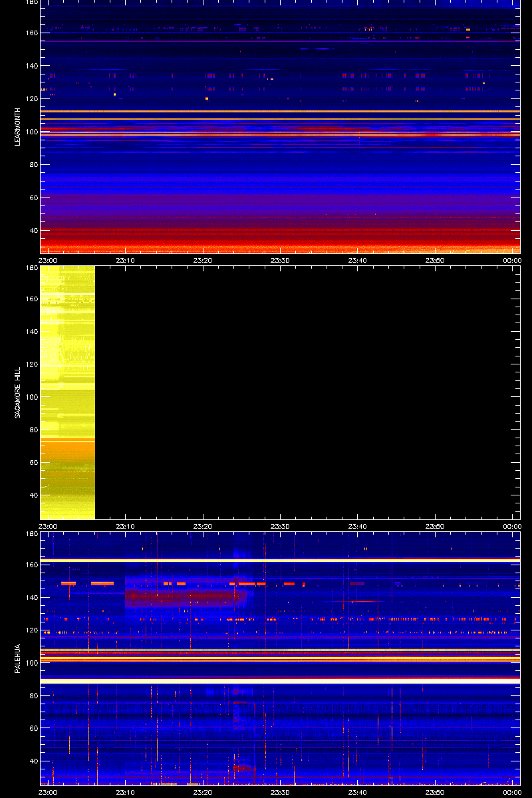The width and height of the screenshot is (532, 798).
Task: Click the 120 frequency tick on Palehua axis
Action: point(31,630)
